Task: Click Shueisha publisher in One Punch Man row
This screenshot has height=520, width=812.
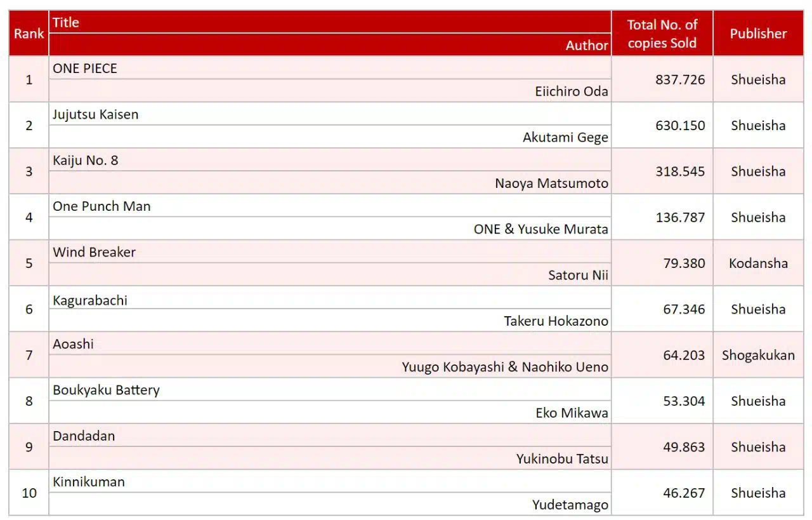Action: (x=758, y=217)
